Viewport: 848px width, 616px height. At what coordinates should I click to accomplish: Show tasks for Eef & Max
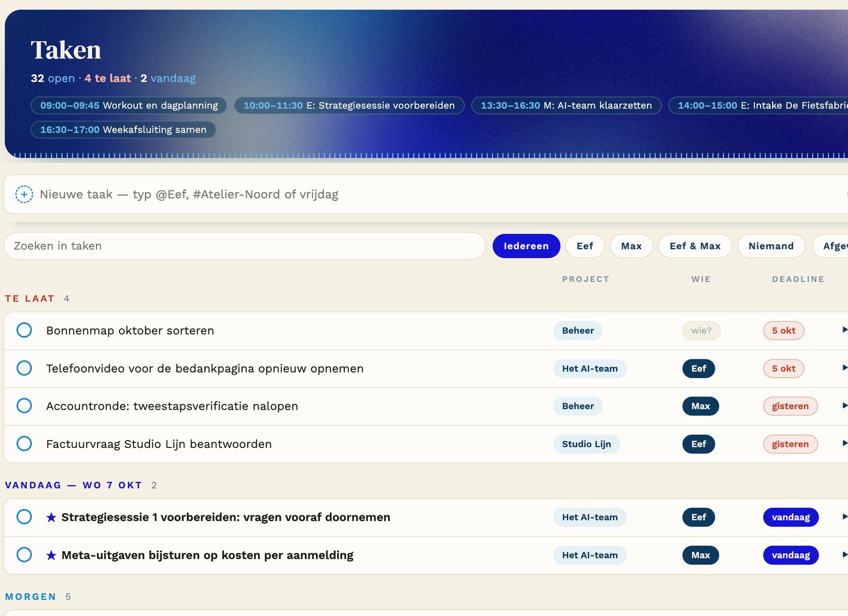(x=695, y=246)
